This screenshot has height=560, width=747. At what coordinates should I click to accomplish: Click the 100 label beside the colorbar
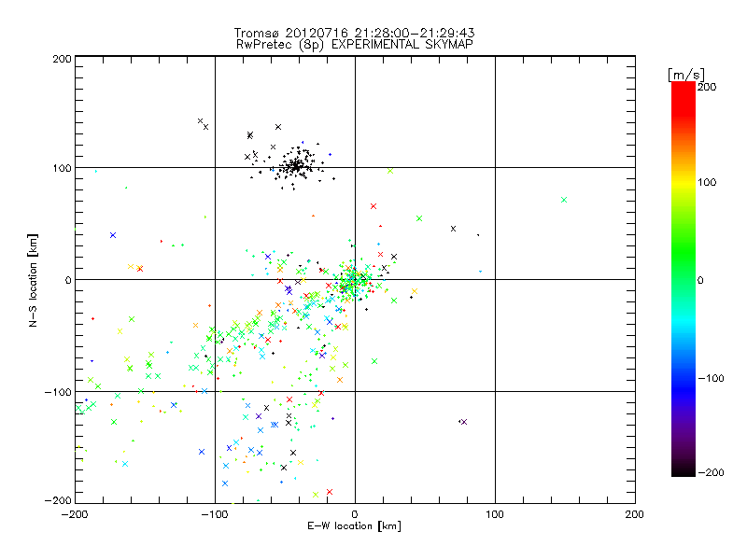click(707, 182)
